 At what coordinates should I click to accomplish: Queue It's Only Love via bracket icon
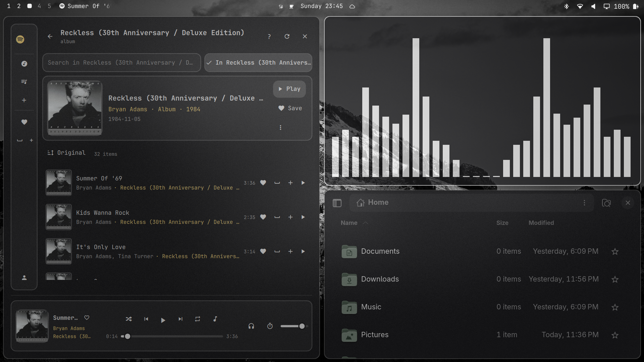[277, 251]
